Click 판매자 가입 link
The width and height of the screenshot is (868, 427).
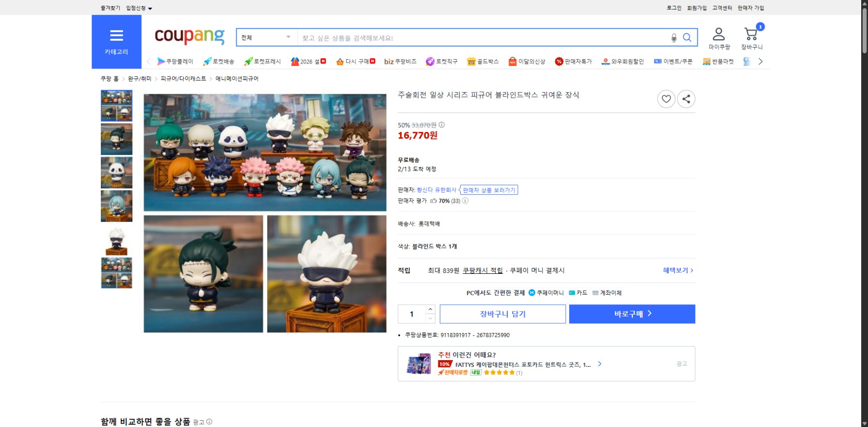[751, 8]
